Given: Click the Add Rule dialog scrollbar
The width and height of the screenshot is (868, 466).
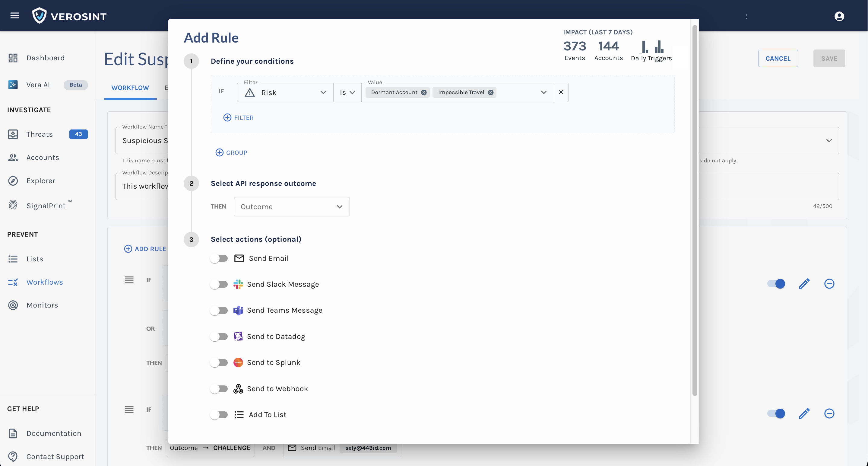Looking at the screenshot, I should click(x=695, y=209).
